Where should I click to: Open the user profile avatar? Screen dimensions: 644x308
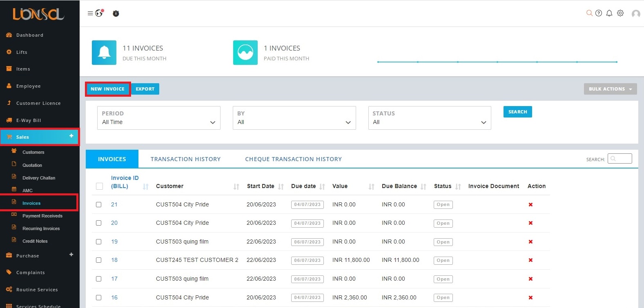coord(636,14)
